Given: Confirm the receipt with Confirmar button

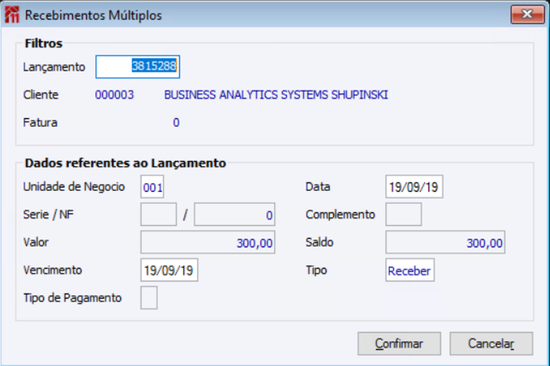Looking at the screenshot, I should (x=399, y=344).
